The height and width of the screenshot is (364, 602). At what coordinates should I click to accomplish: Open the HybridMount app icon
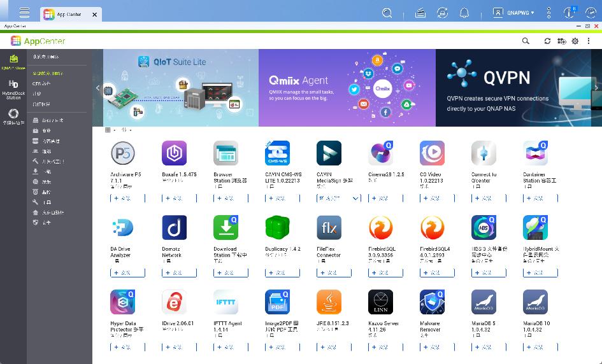535,227
